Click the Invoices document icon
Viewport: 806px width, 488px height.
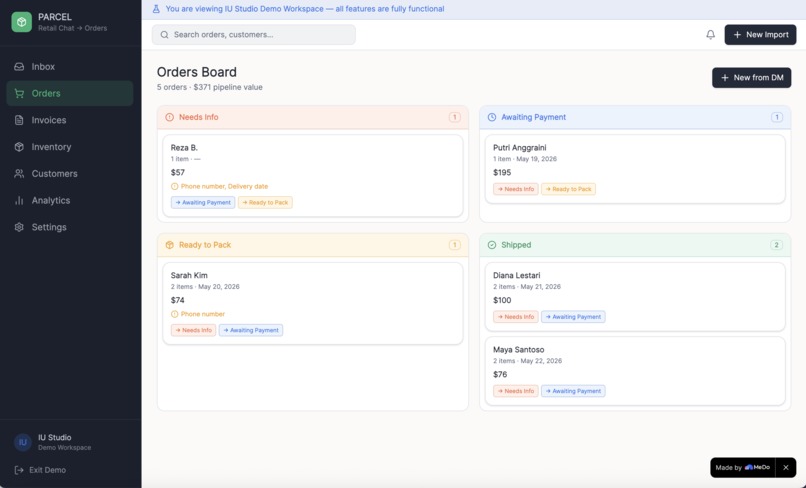tap(19, 120)
